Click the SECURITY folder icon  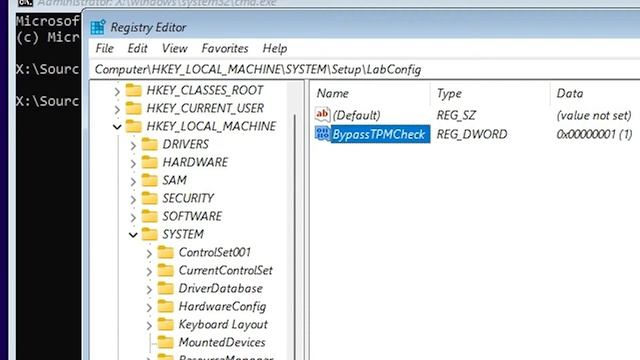click(149, 198)
